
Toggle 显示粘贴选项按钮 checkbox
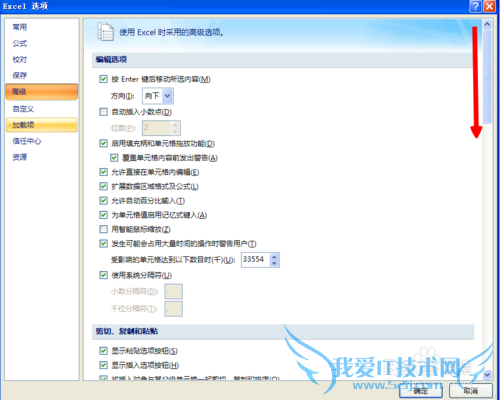103,351
